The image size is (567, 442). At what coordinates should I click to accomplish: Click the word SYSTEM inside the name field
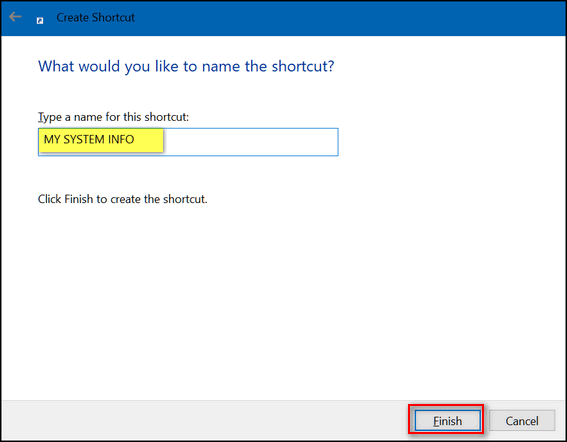[84, 139]
